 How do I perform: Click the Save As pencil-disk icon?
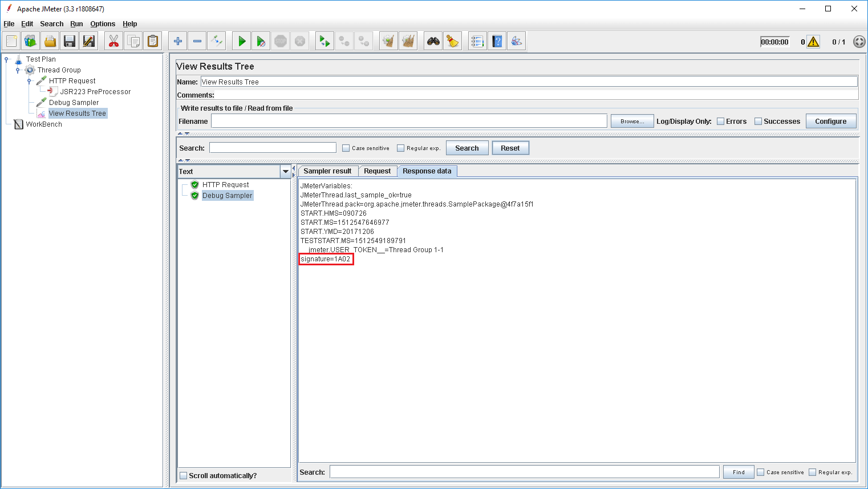(x=89, y=41)
